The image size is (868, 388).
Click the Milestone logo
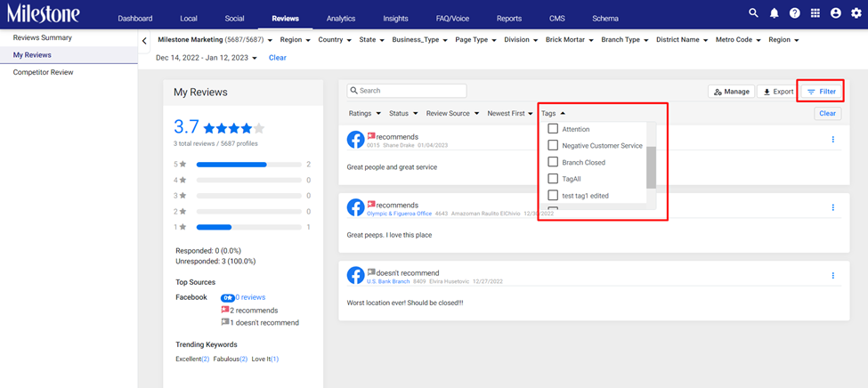tap(44, 13)
